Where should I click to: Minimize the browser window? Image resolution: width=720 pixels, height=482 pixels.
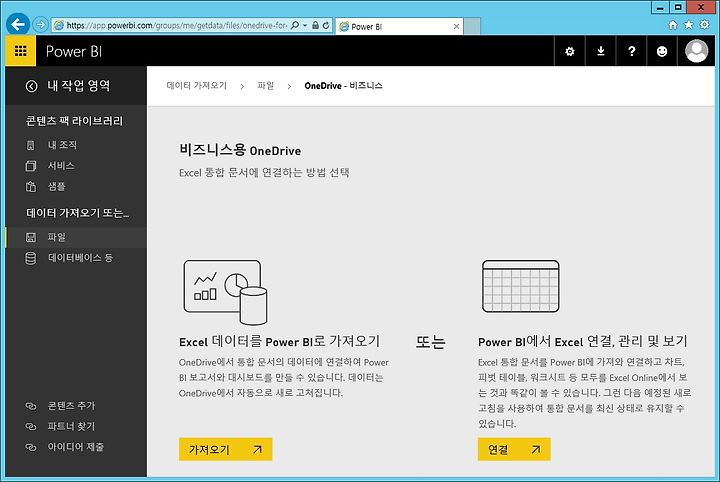660,7
